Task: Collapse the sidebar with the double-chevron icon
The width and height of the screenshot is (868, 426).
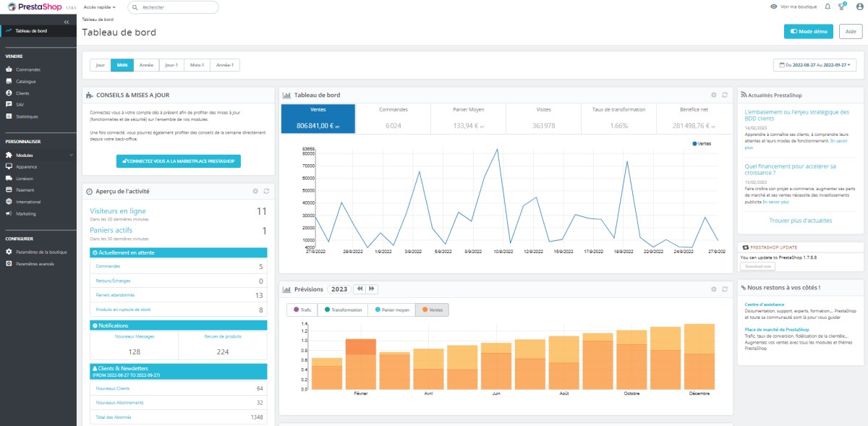Action: pos(67,22)
